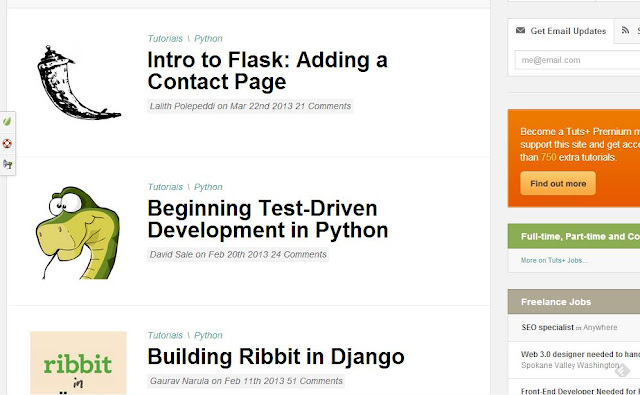Click the Lalith Polepeddi author byline

pos(250,106)
